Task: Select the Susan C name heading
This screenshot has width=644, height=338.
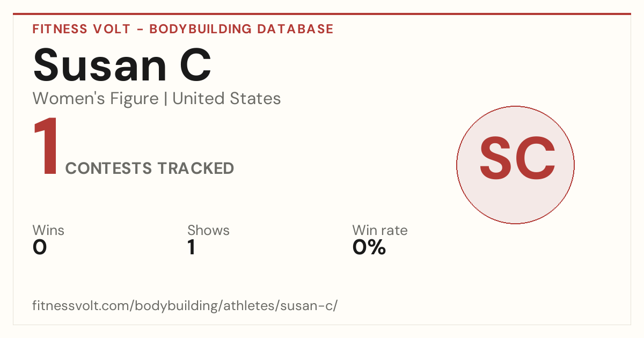Action: pos(122,65)
